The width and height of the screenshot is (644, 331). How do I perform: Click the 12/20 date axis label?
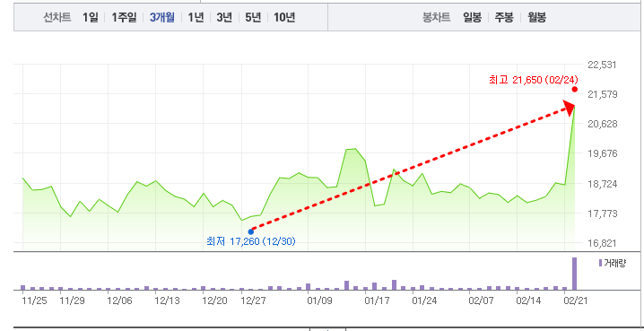(214, 301)
